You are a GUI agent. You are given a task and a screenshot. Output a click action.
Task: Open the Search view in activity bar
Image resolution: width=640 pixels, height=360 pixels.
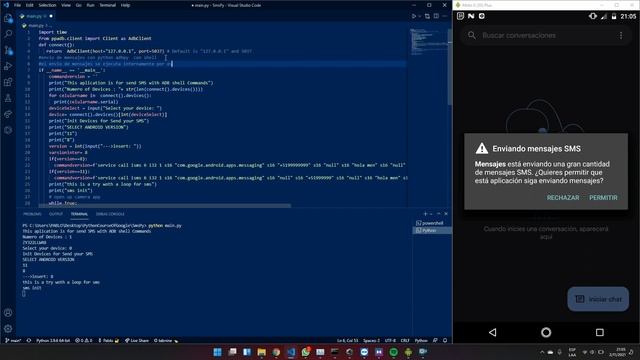click(8, 34)
